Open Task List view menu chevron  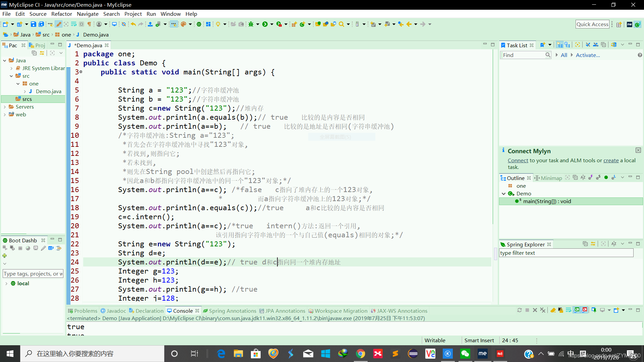623,45
